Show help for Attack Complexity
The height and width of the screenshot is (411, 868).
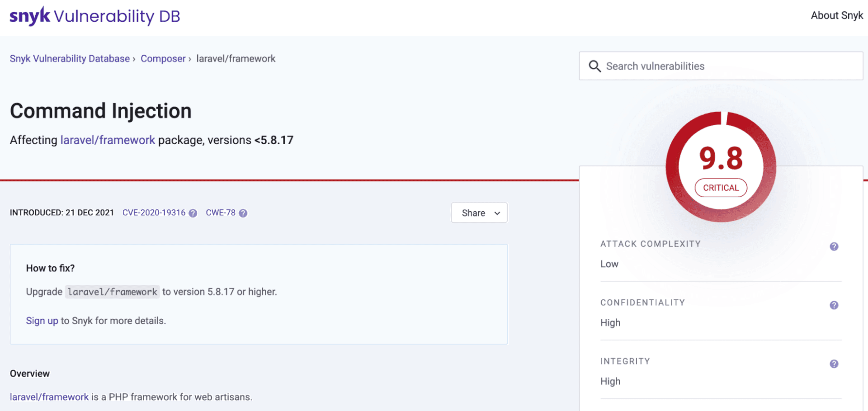point(834,246)
